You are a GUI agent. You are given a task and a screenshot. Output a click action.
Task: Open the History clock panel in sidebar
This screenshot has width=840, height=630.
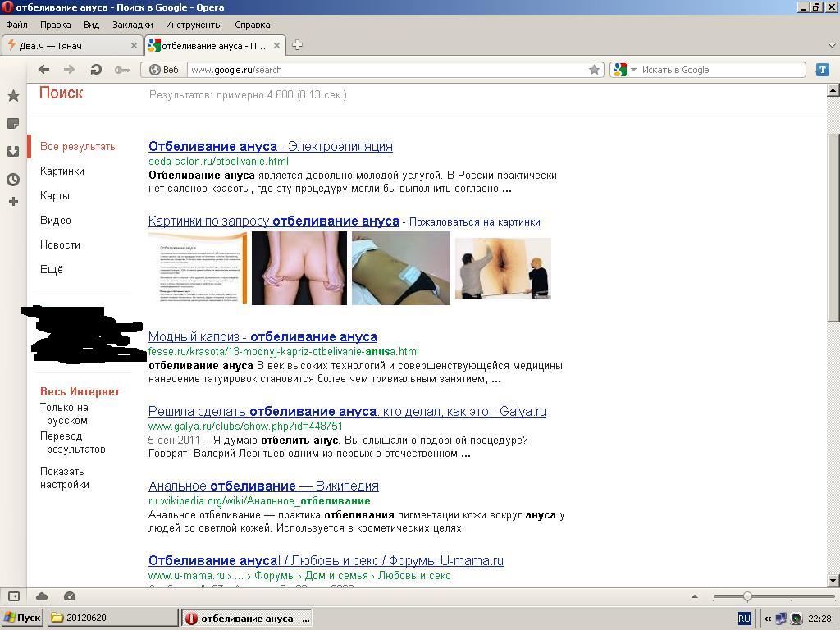13,180
